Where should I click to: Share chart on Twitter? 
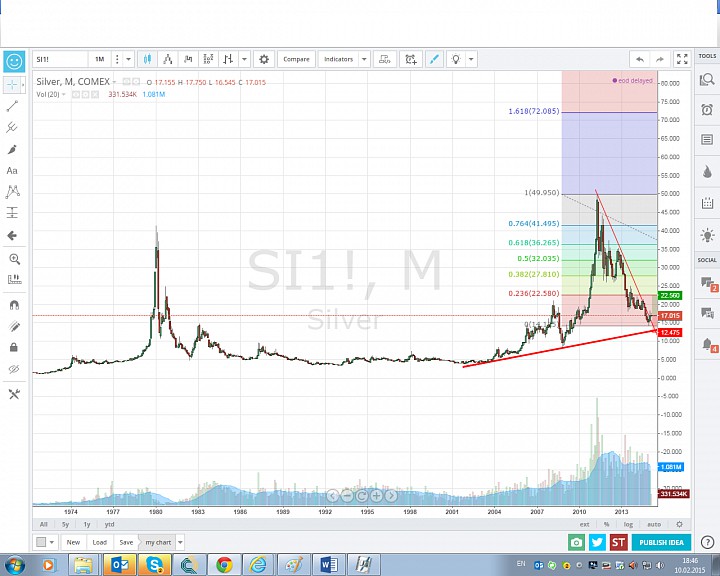597,542
